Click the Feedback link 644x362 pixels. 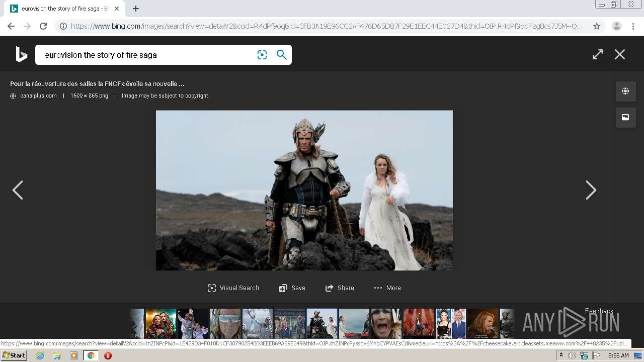(x=599, y=311)
